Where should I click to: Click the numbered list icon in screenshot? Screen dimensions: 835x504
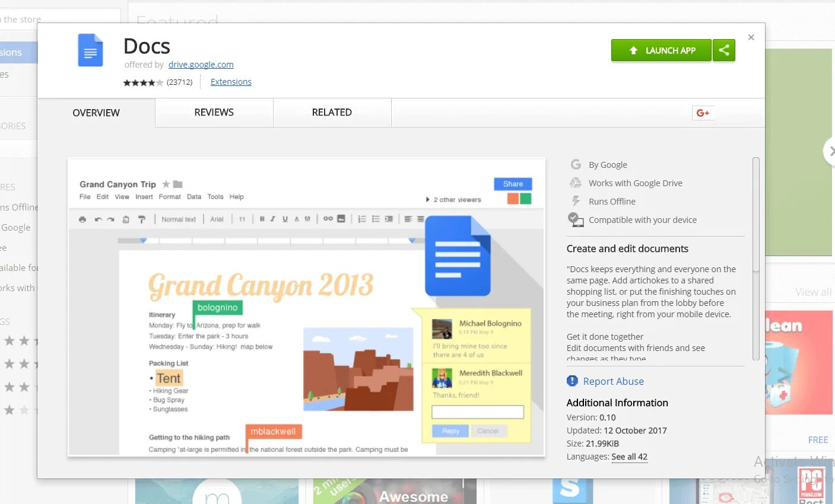tap(362, 219)
